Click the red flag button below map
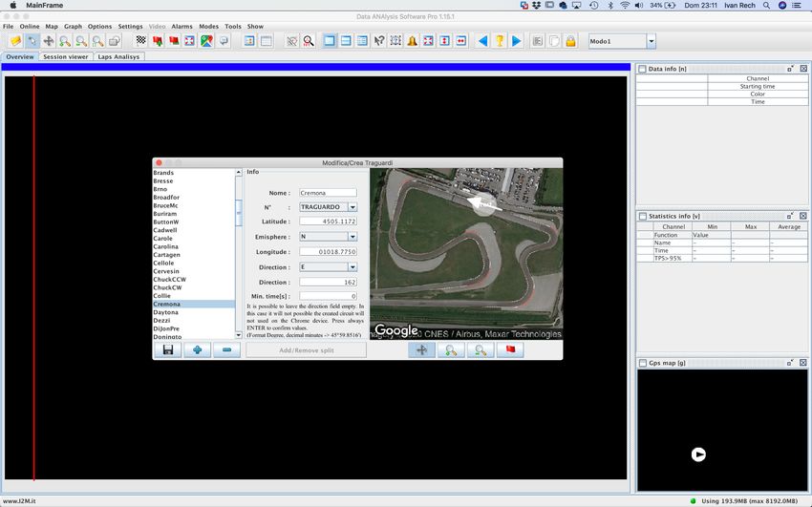Image resolution: width=812 pixels, height=507 pixels. 509,350
